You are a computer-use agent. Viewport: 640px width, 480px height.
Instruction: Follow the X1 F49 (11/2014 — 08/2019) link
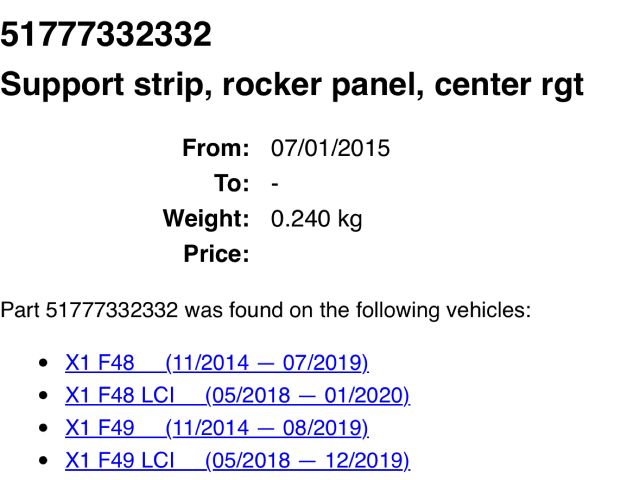[x=216, y=428]
